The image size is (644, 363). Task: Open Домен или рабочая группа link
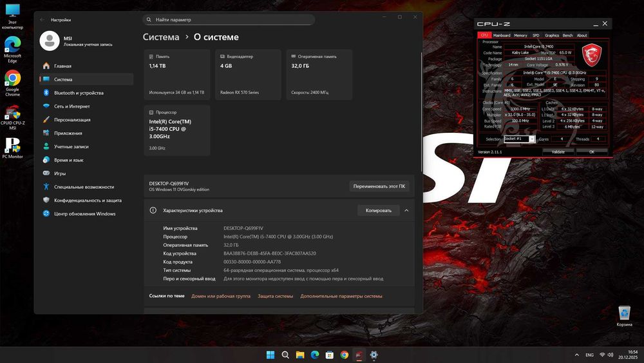click(220, 296)
